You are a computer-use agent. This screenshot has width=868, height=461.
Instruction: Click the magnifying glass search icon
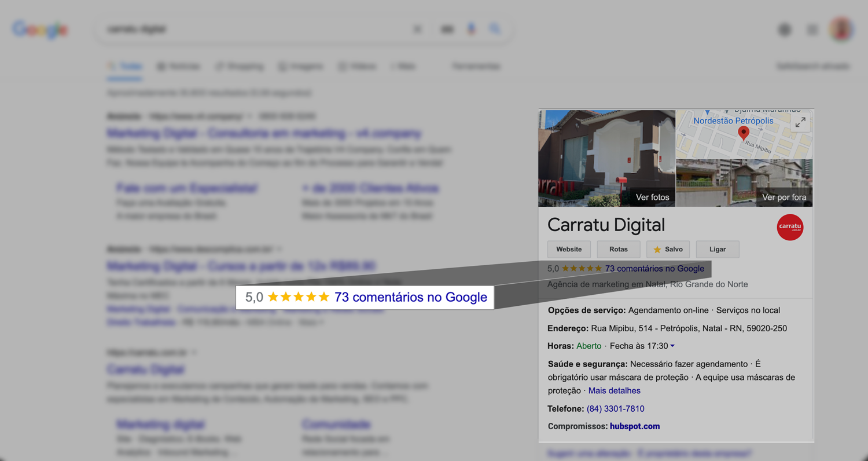pyautogui.click(x=495, y=29)
